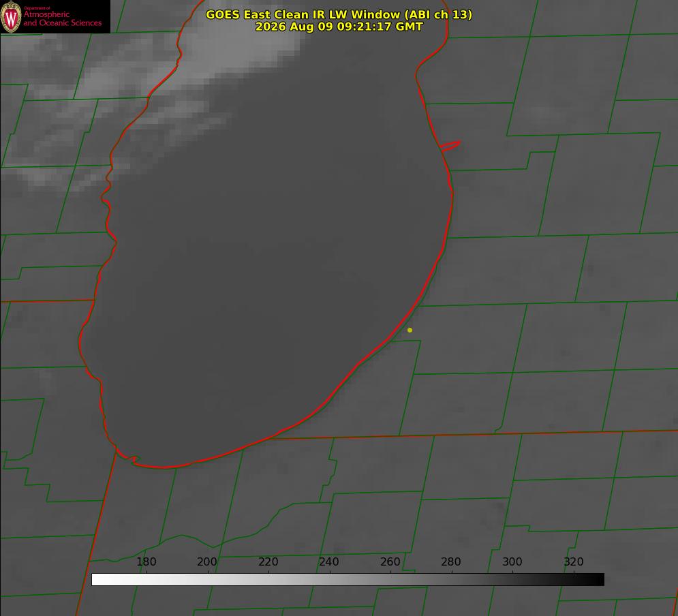This screenshot has width=678, height=616.
Task: Select the 300 label on the scale
Action: coord(512,561)
